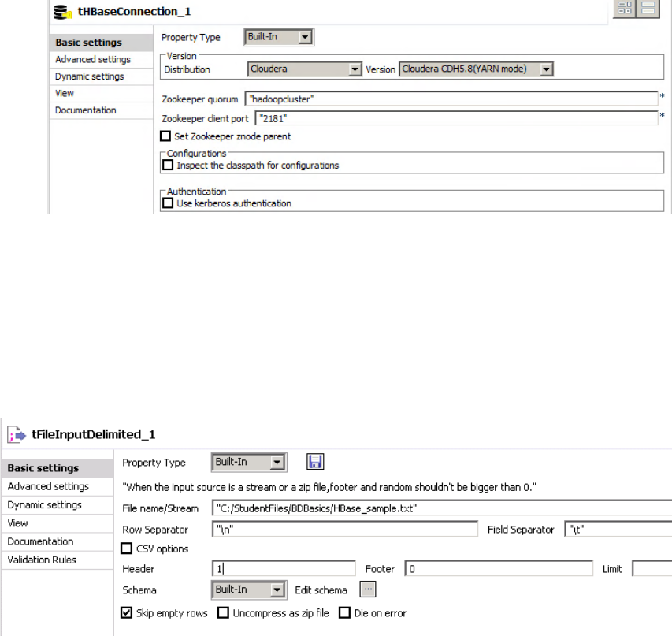The width and height of the screenshot is (672, 636).
Task: Check Die on error option
Action: (344, 613)
